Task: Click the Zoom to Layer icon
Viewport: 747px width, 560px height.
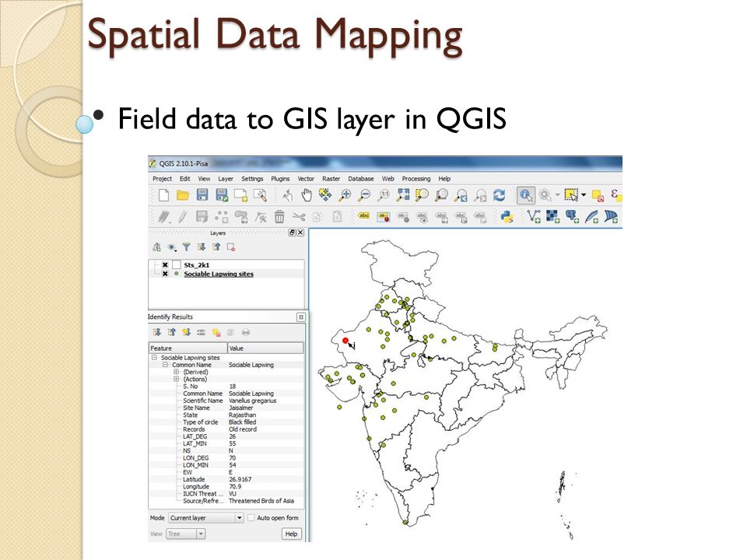Action: [442, 194]
